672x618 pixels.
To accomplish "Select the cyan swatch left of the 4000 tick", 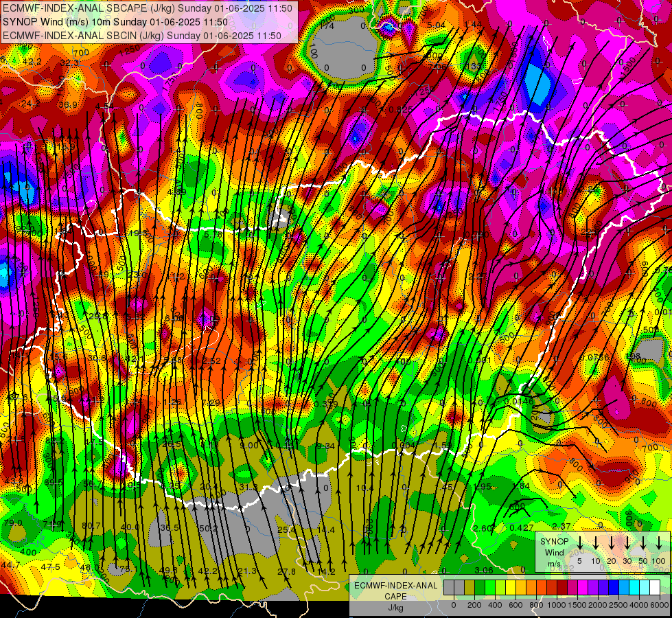I will (x=634, y=587).
